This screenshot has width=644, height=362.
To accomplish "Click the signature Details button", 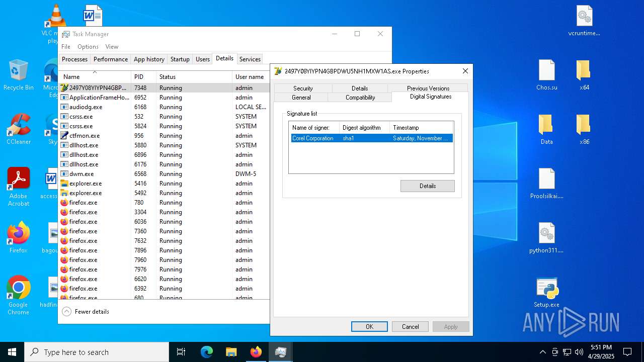I will (428, 186).
